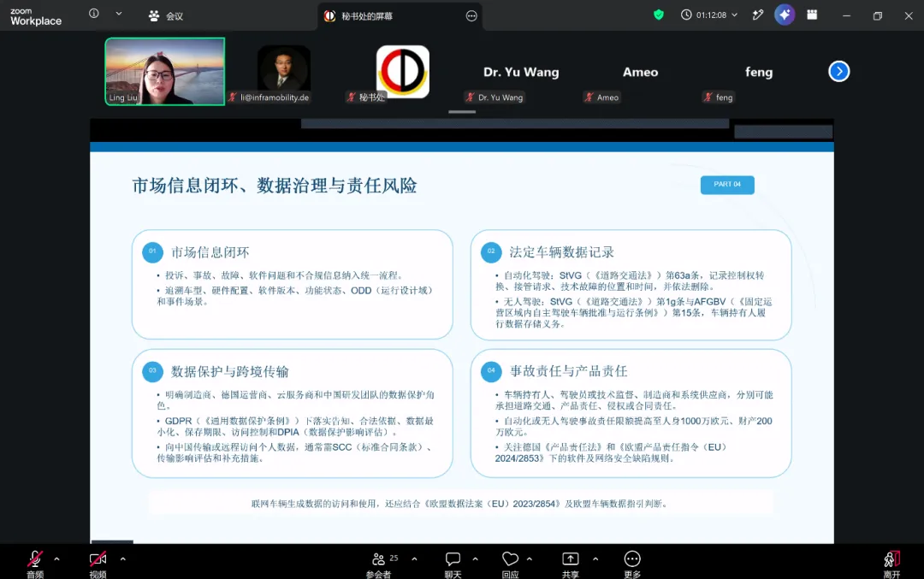Click the heading 法定车辆数据记录

coord(561,252)
